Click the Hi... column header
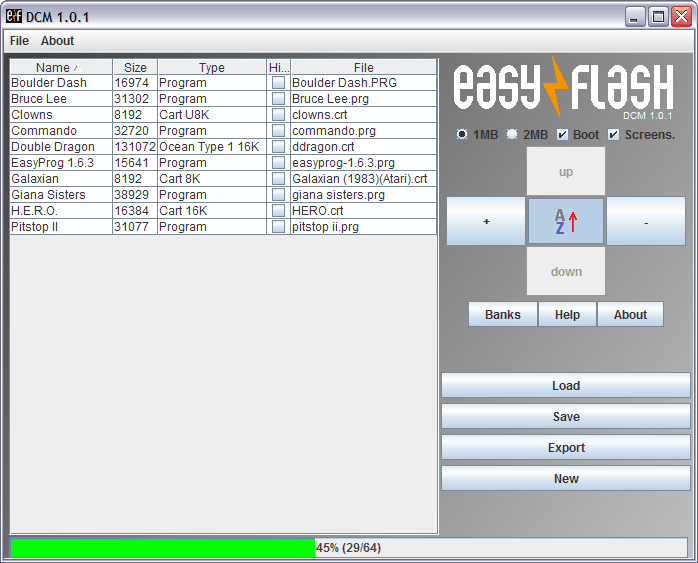Screen dimensions: 698x563 [x=279, y=67]
